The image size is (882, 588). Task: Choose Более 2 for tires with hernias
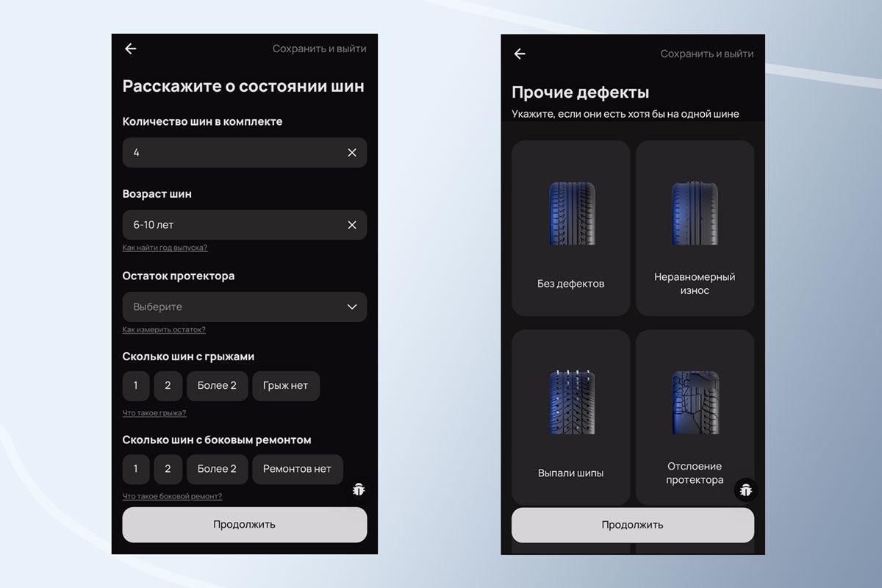point(217,386)
